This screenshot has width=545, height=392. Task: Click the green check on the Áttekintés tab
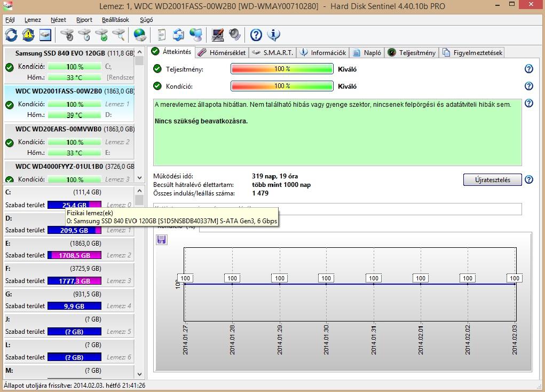tap(155, 51)
